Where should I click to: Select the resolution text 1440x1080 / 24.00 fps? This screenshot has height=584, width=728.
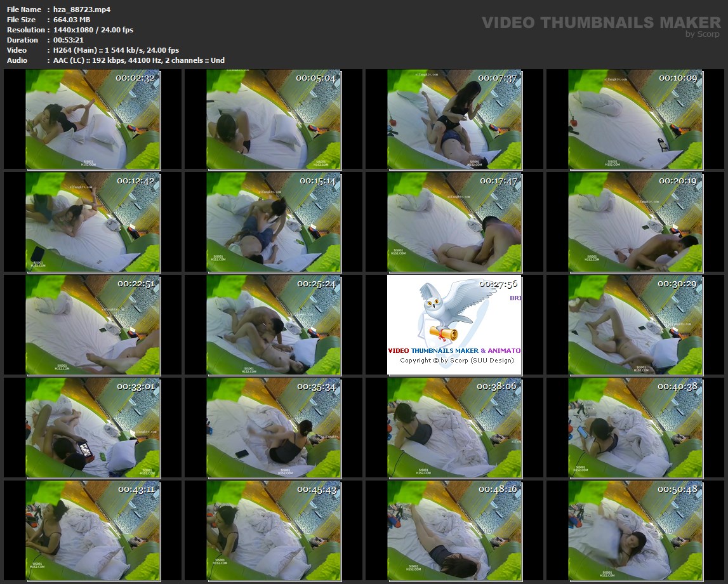click(93, 30)
